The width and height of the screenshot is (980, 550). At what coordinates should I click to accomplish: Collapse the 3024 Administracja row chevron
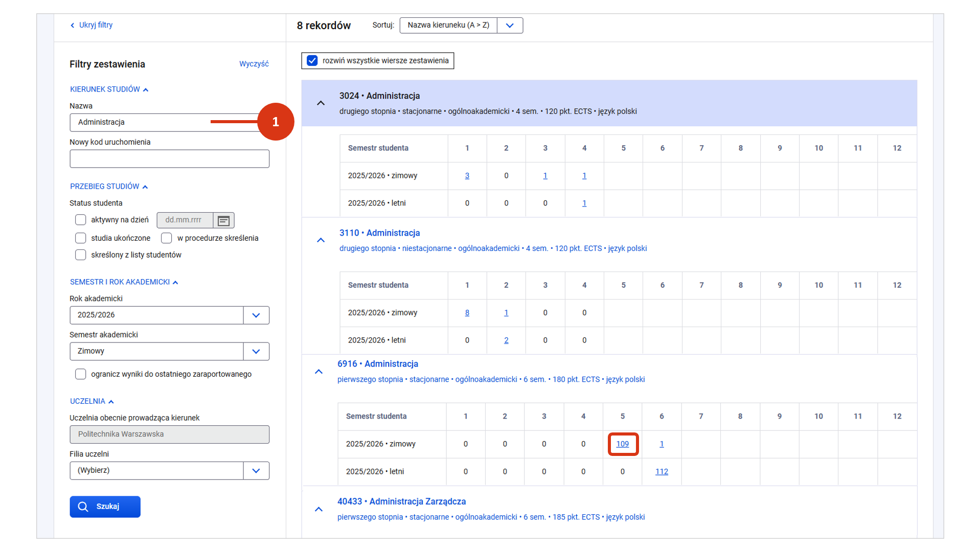click(x=321, y=103)
